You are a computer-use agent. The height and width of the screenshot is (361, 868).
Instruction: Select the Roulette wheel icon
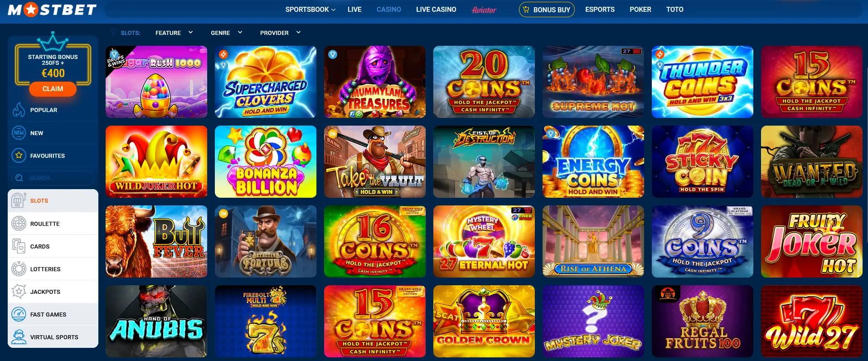(x=19, y=224)
